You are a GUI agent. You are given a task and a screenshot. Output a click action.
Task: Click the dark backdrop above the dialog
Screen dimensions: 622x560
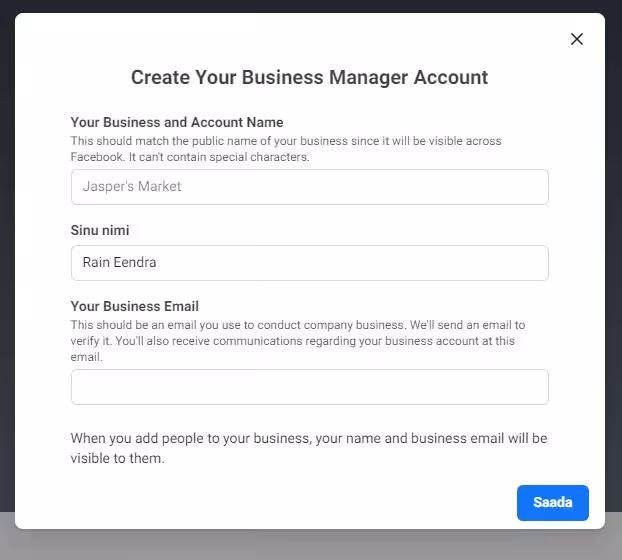coord(310,5)
